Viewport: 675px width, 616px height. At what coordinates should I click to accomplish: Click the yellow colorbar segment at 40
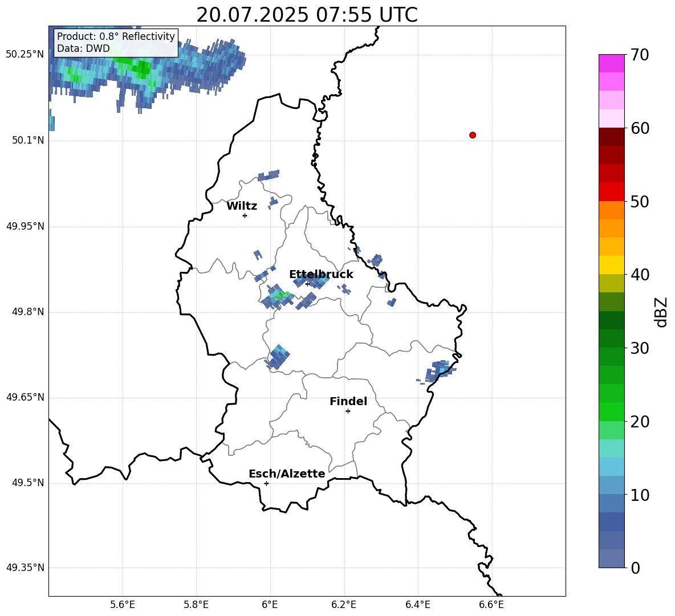pyautogui.click(x=611, y=265)
